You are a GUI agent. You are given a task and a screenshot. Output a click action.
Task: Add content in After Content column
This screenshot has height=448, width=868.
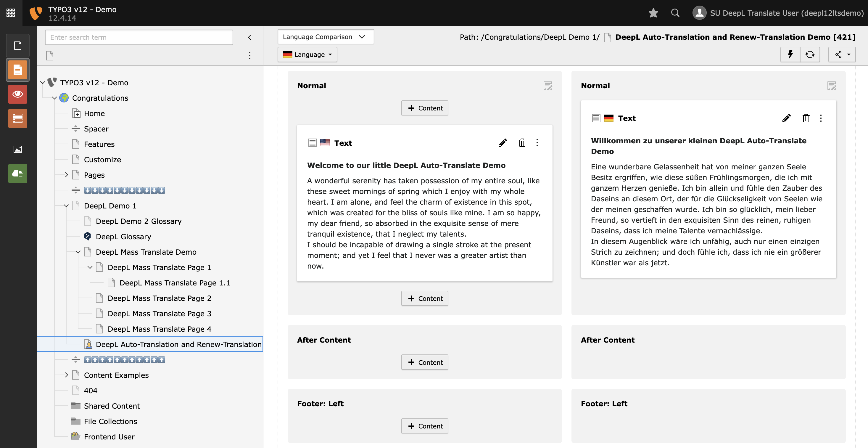425,362
